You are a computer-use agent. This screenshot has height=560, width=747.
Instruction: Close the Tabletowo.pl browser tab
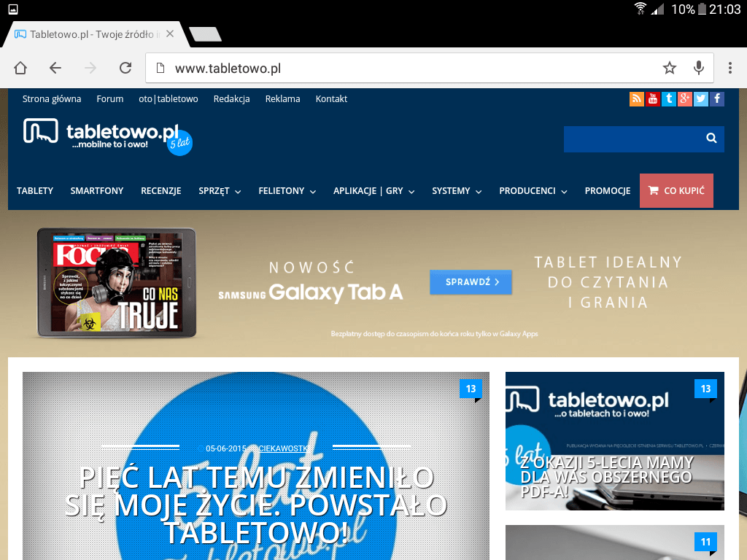170,34
